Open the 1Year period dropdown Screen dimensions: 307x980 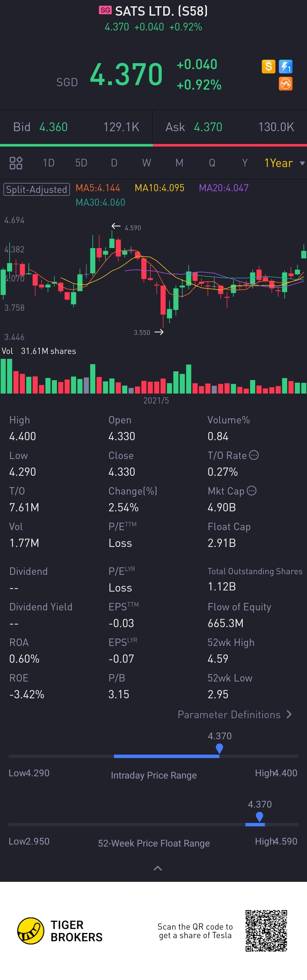coord(284,163)
